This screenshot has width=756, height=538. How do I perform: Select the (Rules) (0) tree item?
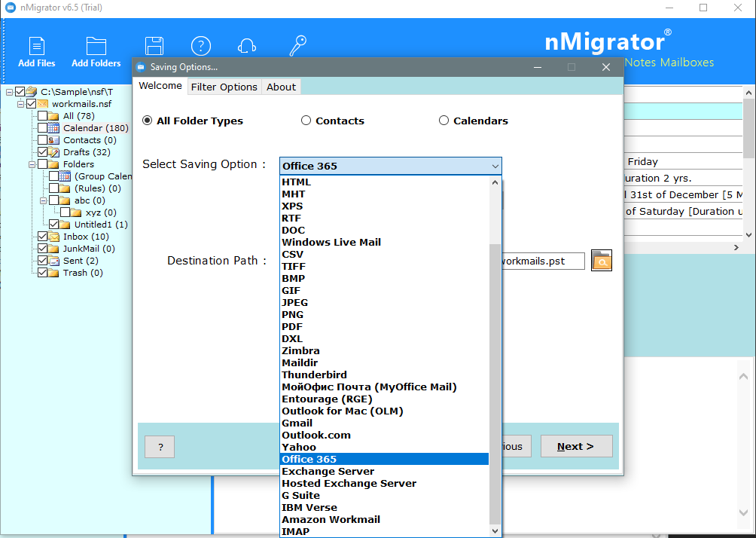click(x=97, y=188)
